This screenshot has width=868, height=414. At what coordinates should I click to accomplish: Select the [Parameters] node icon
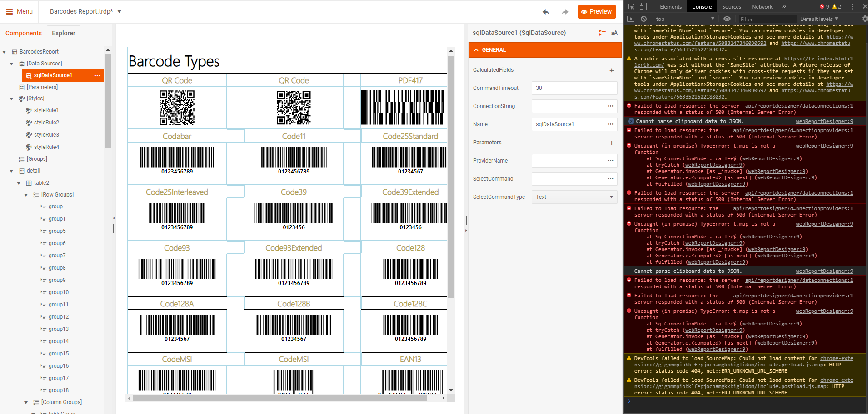22,87
